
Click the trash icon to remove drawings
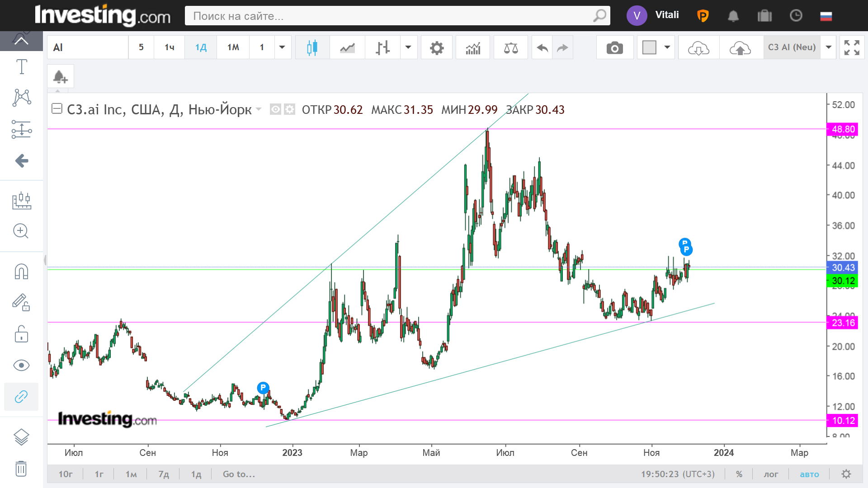point(21,469)
